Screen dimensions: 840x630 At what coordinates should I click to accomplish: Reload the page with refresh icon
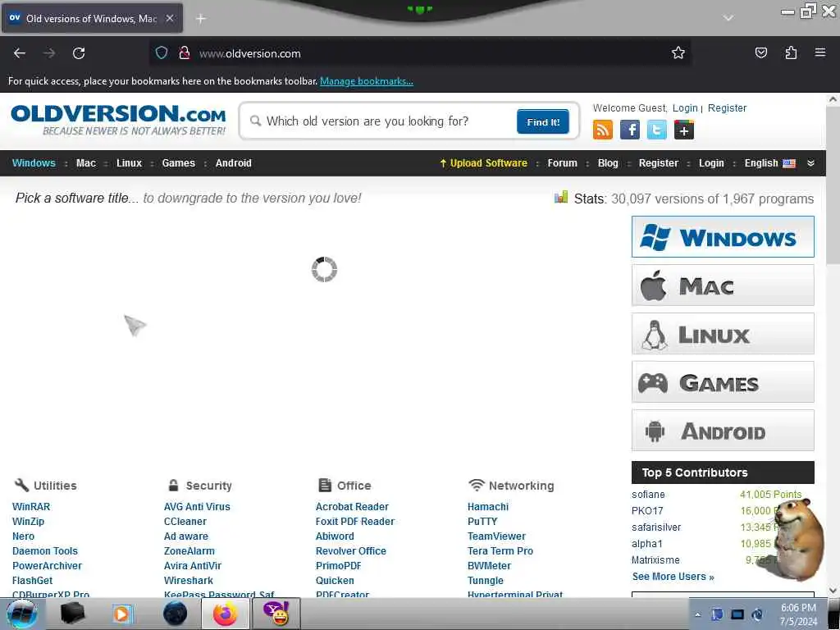(x=79, y=53)
